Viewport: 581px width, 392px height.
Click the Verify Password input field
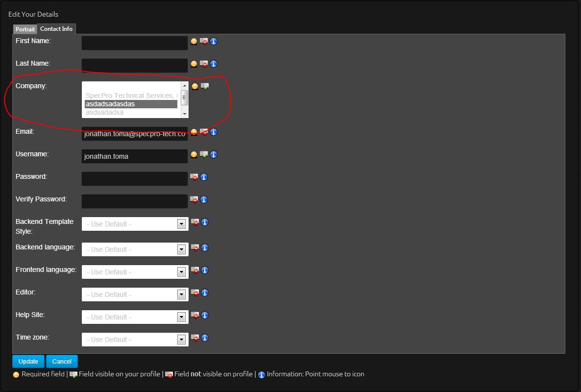point(135,201)
